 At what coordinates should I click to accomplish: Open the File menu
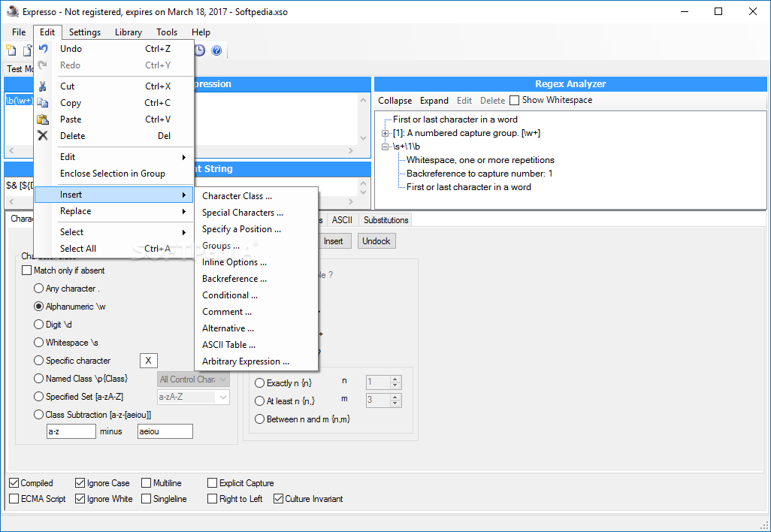point(19,32)
